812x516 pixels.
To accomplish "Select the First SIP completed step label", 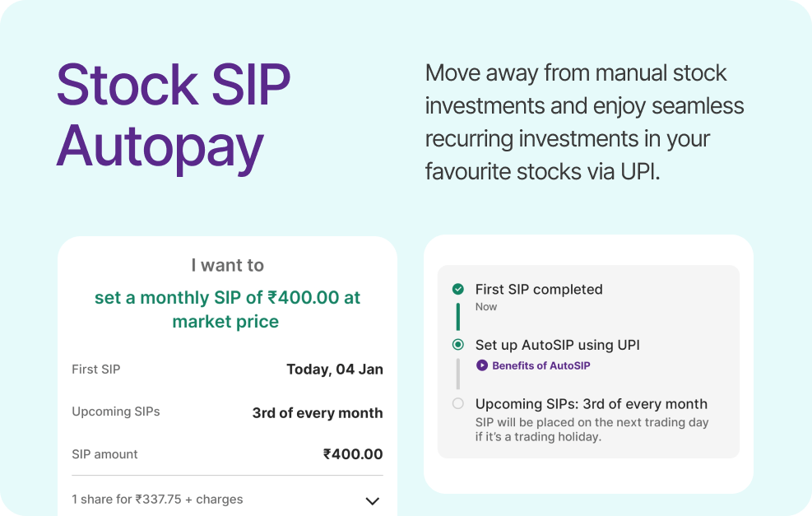I will pos(539,289).
